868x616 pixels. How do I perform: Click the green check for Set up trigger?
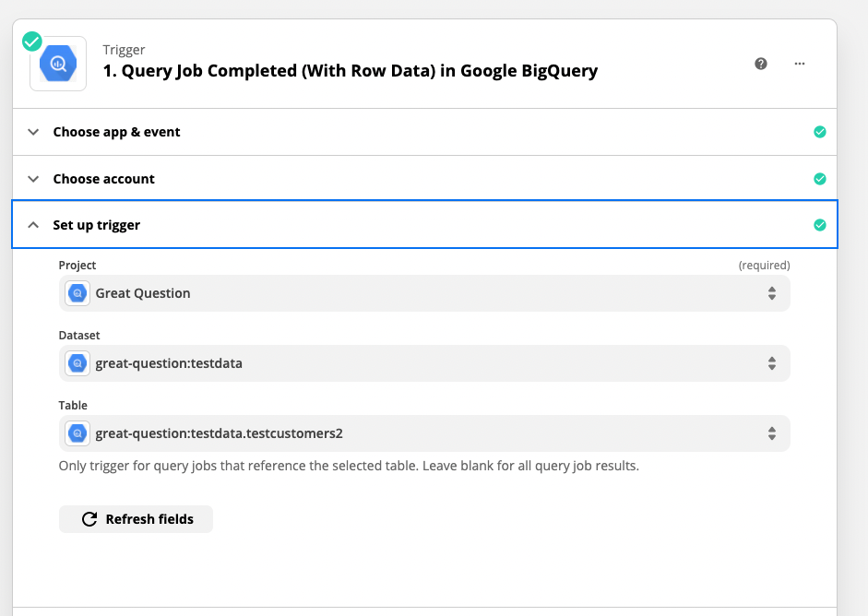click(x=820, y=225)
